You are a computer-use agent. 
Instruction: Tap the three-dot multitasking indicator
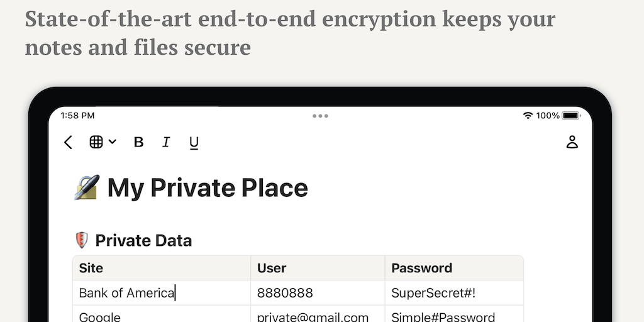pos(320,116)
